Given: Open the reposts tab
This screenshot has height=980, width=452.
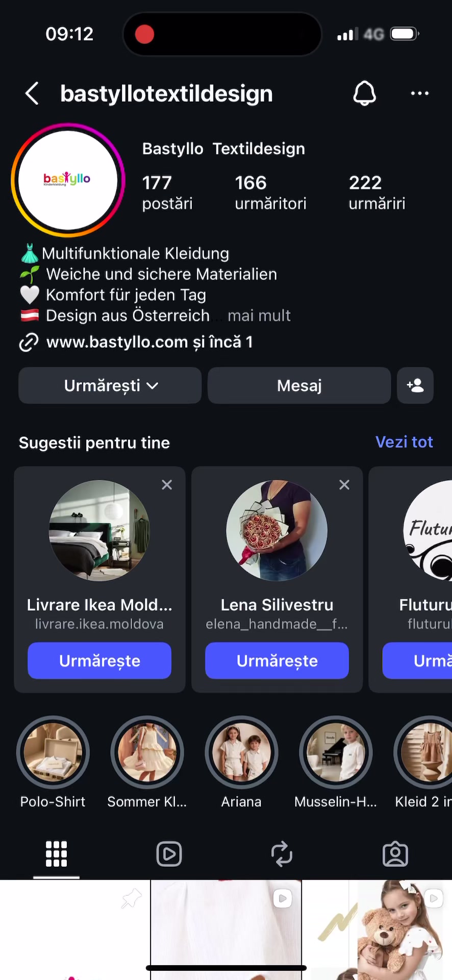Looking at the screenshot, I should 282,854.
